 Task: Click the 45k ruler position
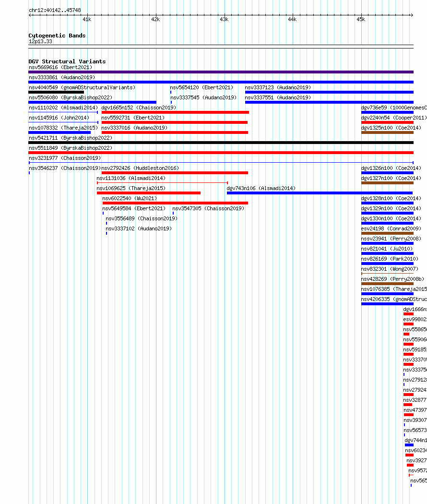pyautogui.click(x=361, y=19)
